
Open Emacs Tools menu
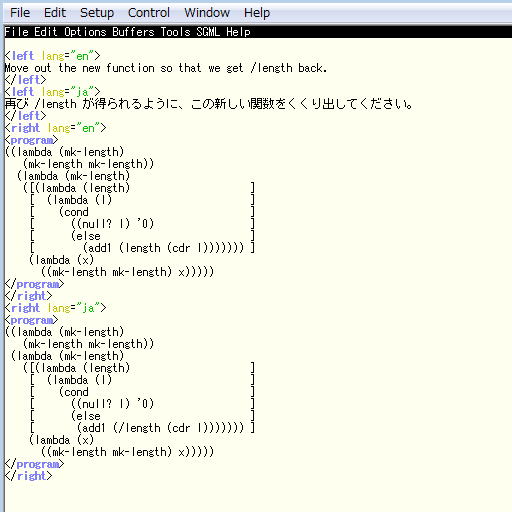pos(175,32)
